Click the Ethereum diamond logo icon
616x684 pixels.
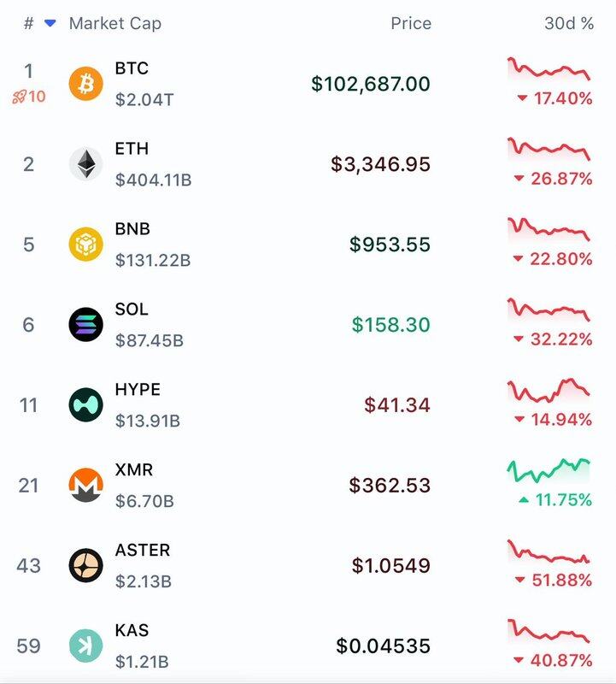(85, 164)
